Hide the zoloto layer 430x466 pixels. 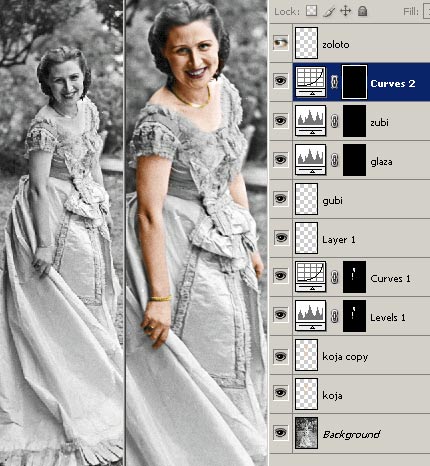pos(281,43)
